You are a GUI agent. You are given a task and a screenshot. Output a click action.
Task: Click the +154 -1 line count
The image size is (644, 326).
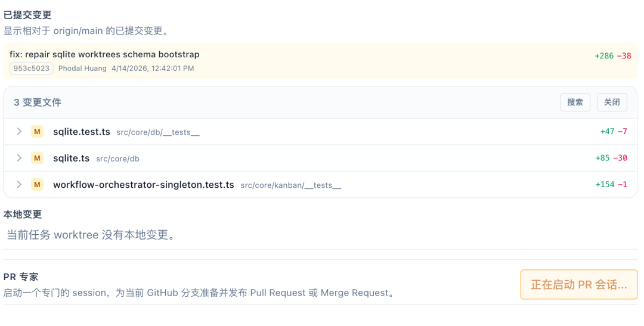click(611, 184)
